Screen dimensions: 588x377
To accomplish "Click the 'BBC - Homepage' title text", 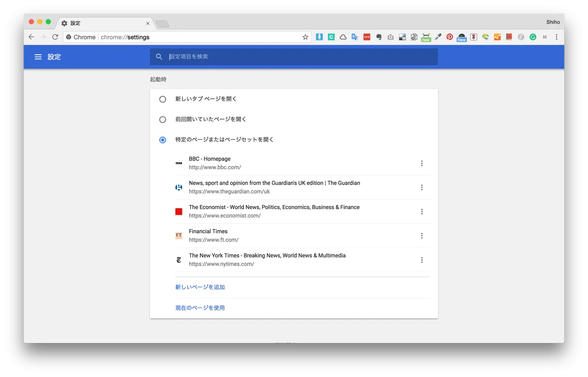I will pyautogui.click(x=209, y=159).
